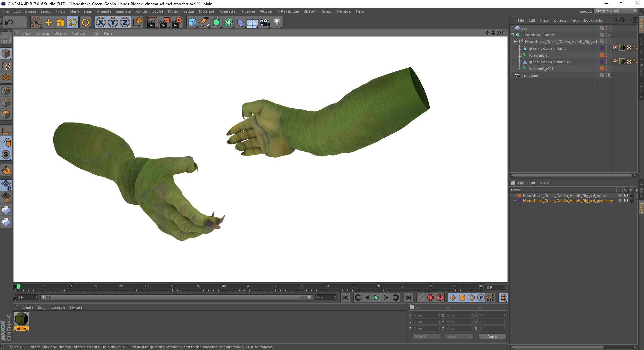This screenshot has height=350, width=644.
Task: Enable Polygons mode in left palette
Action: (6, 115)
